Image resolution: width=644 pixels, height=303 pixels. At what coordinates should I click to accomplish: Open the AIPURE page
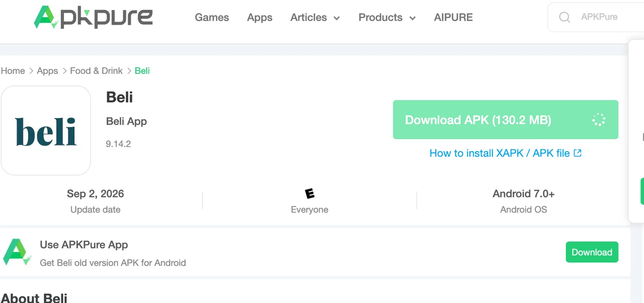click(453, 17)
